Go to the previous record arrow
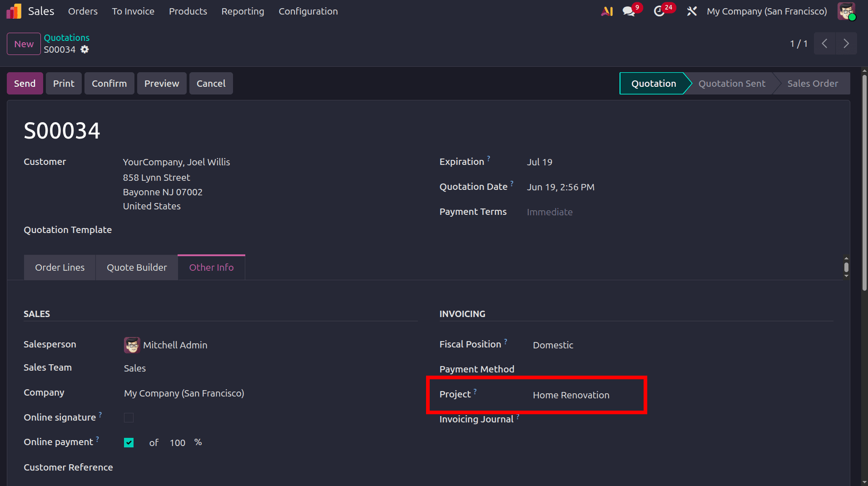 pyautogui.click(x=825, y=44)
